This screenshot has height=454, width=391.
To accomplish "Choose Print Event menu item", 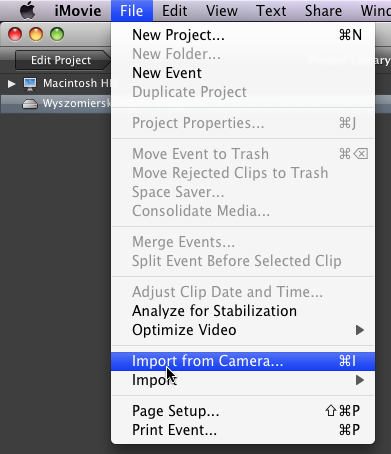I will [x=243, y=430].
